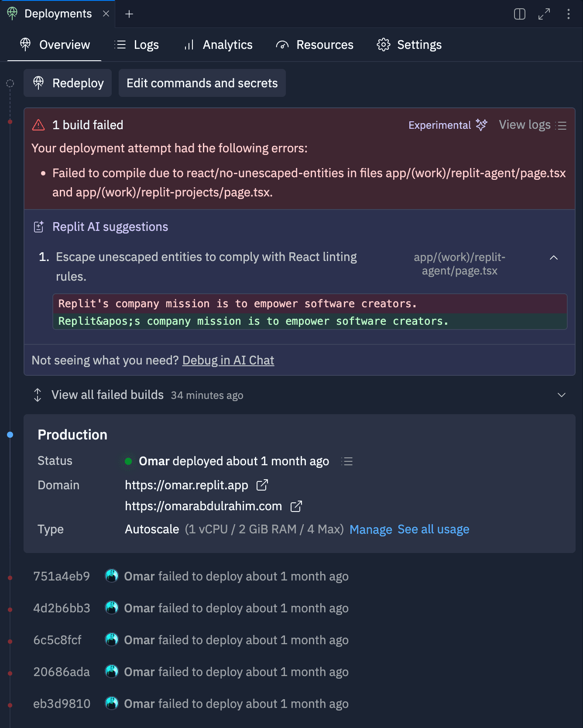Click the Redeploy button

coord(68,83)
